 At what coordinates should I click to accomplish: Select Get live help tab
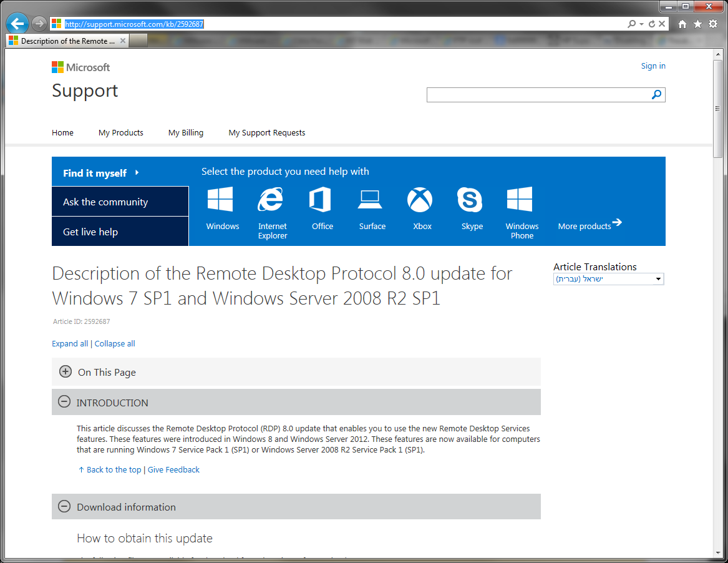(x=120, y=232)
